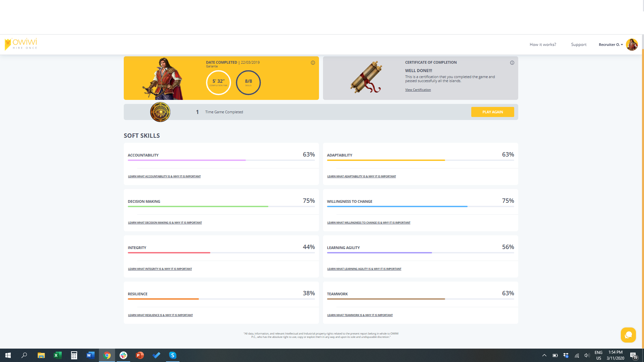Screen dimensions: 644x362
Task: Select the How it works? menu item
Action: (x=542, y=44)
